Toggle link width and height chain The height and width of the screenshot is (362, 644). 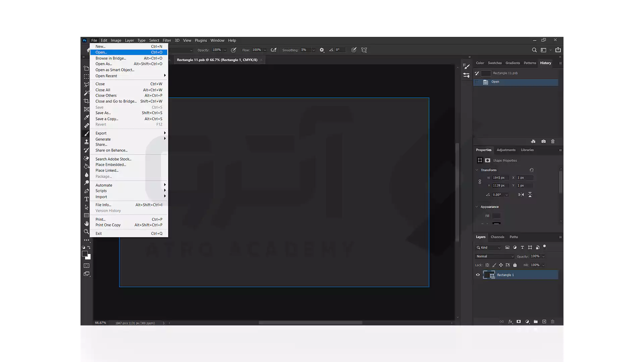480,182
